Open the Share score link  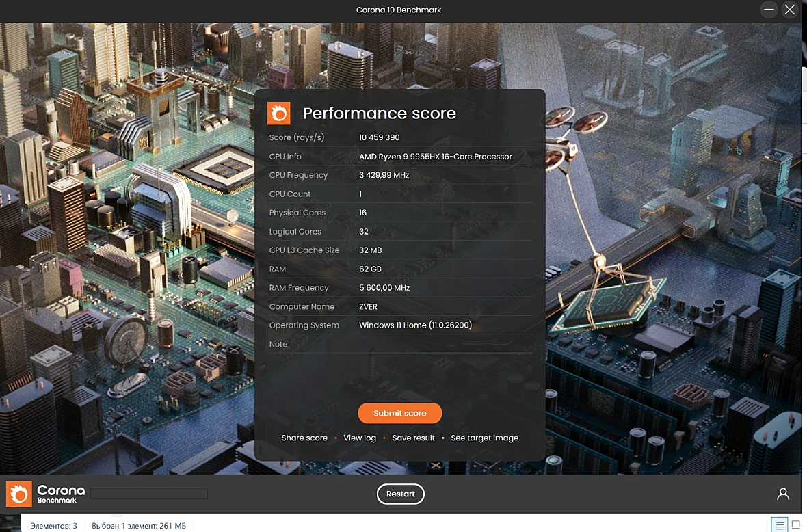[304, 438]
